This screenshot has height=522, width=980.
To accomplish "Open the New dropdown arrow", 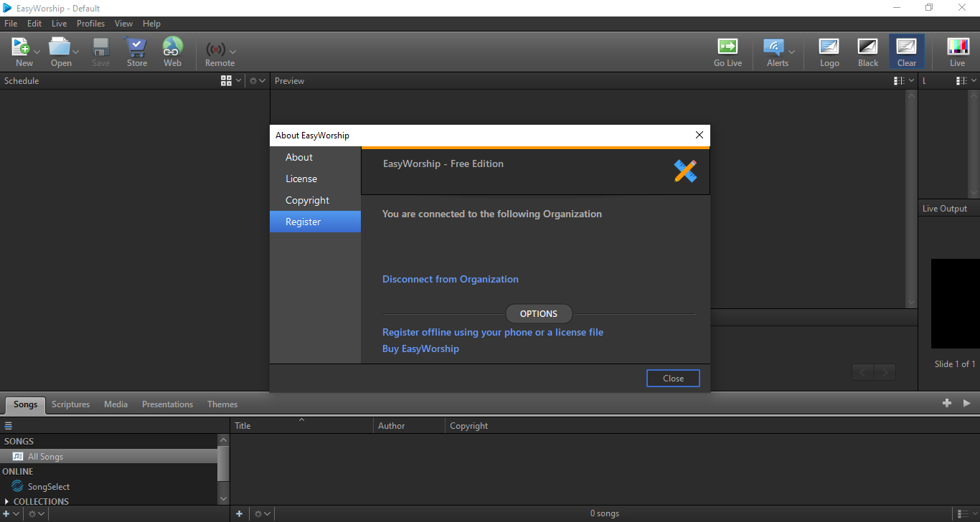I will (x=37, y=52).
